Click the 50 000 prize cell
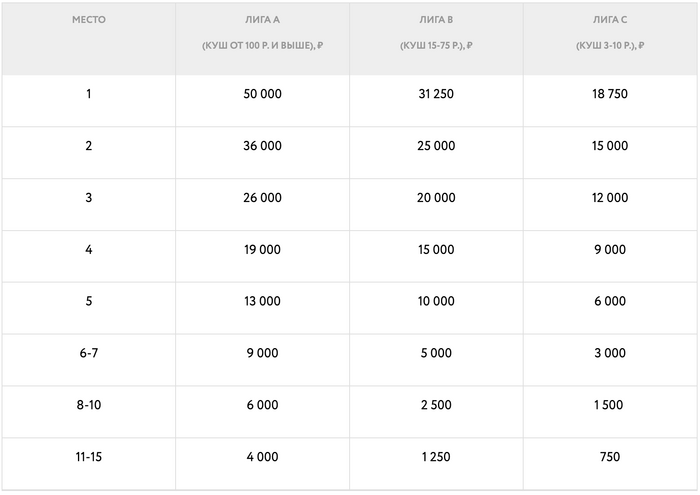Viewport: 700px width, 495px height. coord(262,94)
